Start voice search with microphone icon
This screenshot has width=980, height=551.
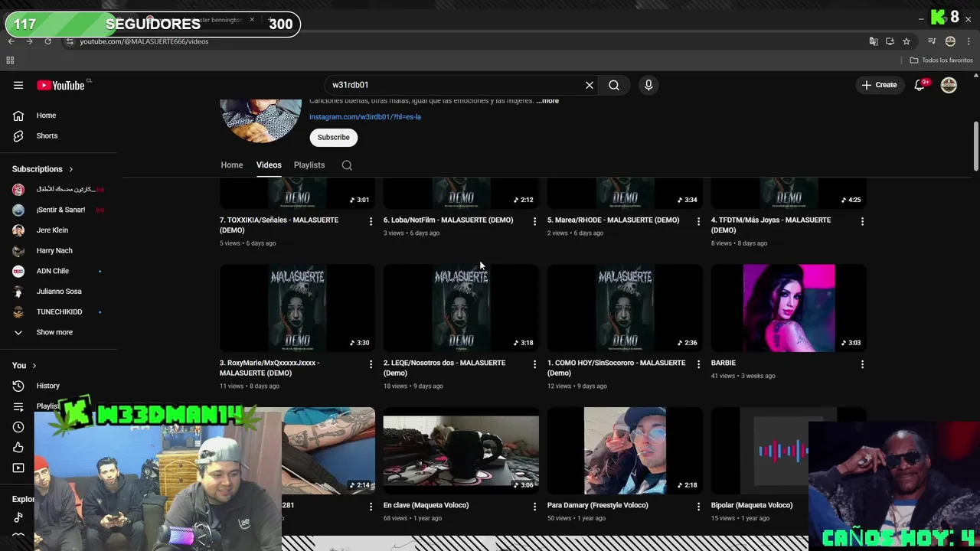pos(648,85)
